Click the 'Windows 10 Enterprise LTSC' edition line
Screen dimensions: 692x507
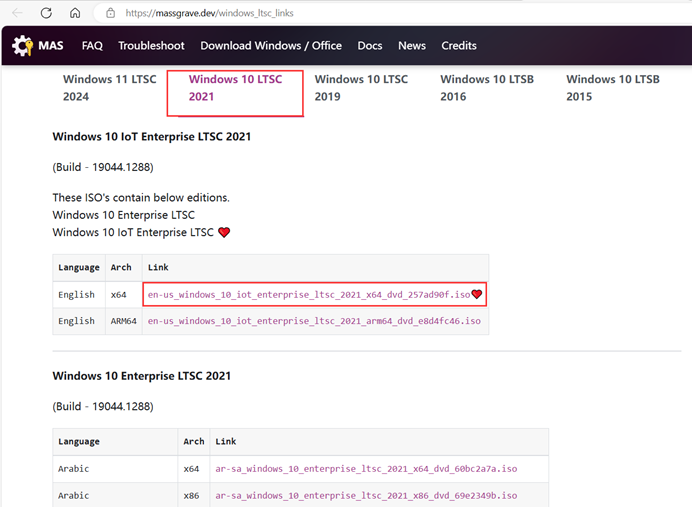(x=124, y=215)
